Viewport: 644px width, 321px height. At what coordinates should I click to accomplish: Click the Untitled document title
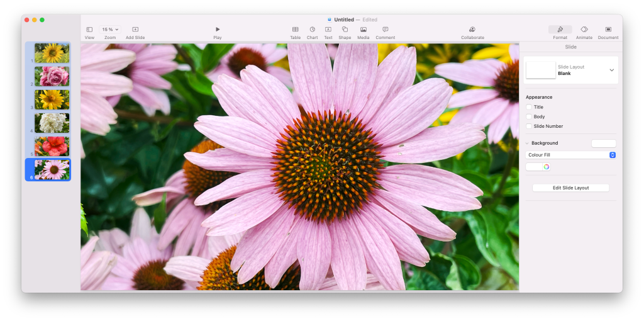coord(344,20)
